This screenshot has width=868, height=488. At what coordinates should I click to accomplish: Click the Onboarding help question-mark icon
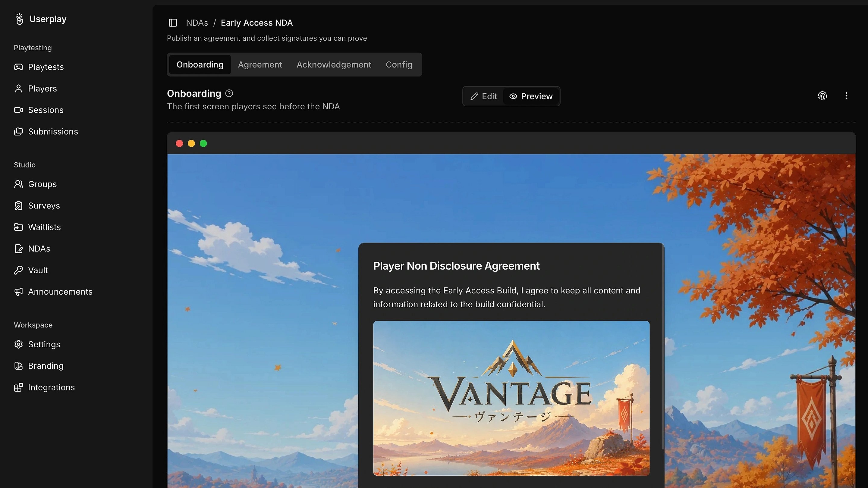(229, 93)
